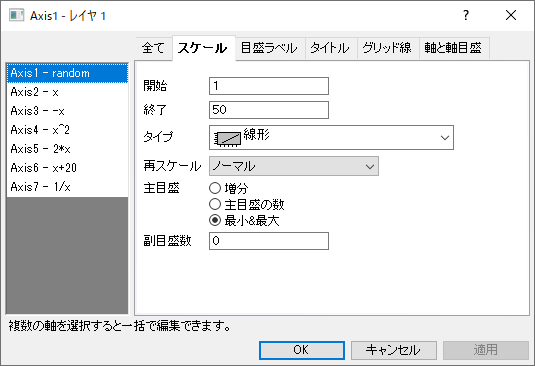Image resolution: width=535 pixels, height=366 pixels.
Task: Select Axis6 - x+20 in axis list
Action: [68, 168]
